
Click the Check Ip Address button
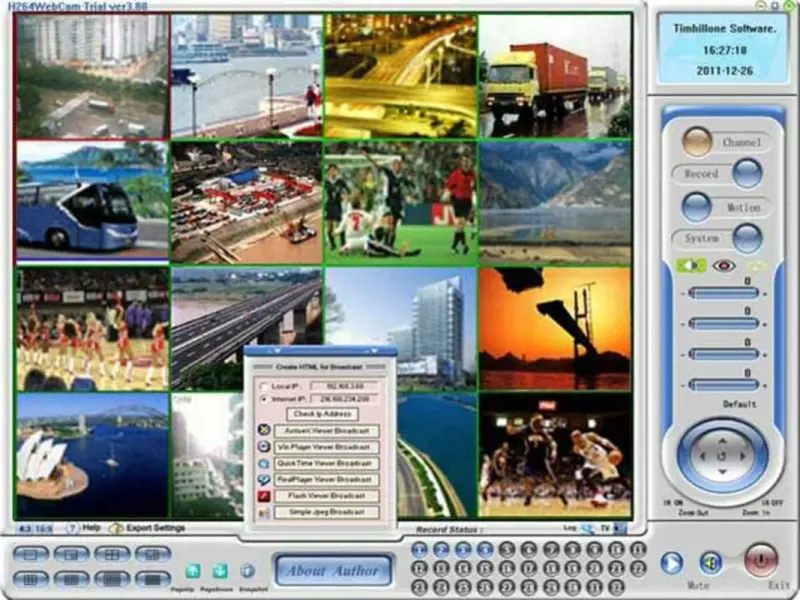[x=322, y=414]
